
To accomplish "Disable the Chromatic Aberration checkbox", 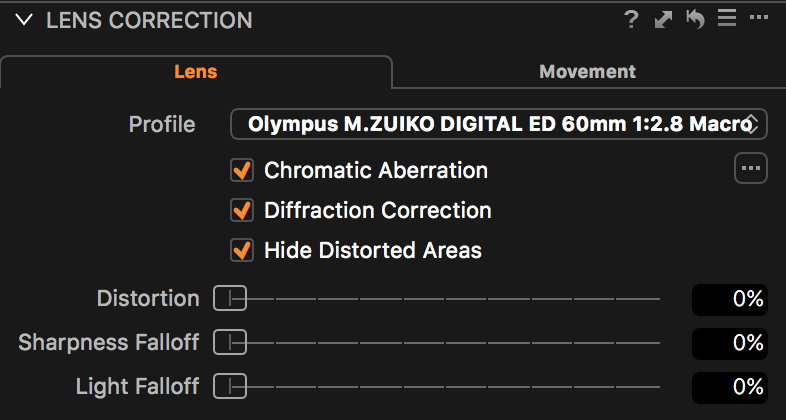I will (242, 171).
